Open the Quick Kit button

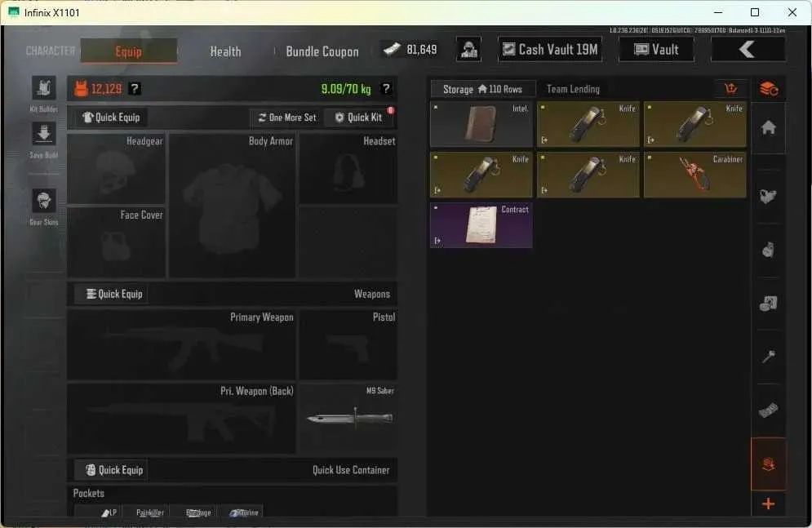coord(359,118)
